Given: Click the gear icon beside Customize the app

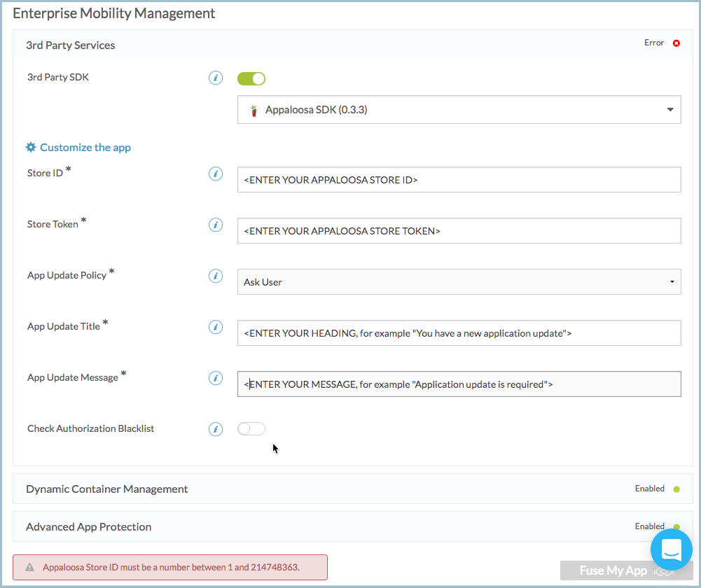Looking at the screenshot, I should [x=31, y=147].
